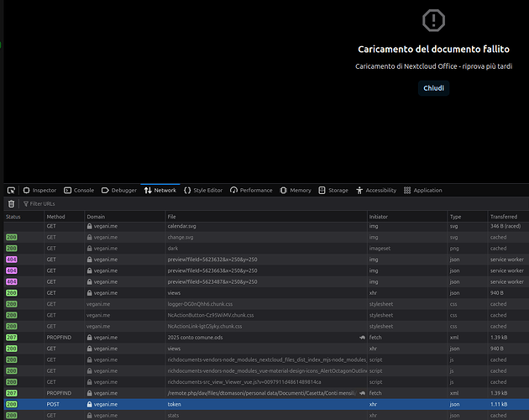Select preview request with fileId=5623663

coord(266,270)
